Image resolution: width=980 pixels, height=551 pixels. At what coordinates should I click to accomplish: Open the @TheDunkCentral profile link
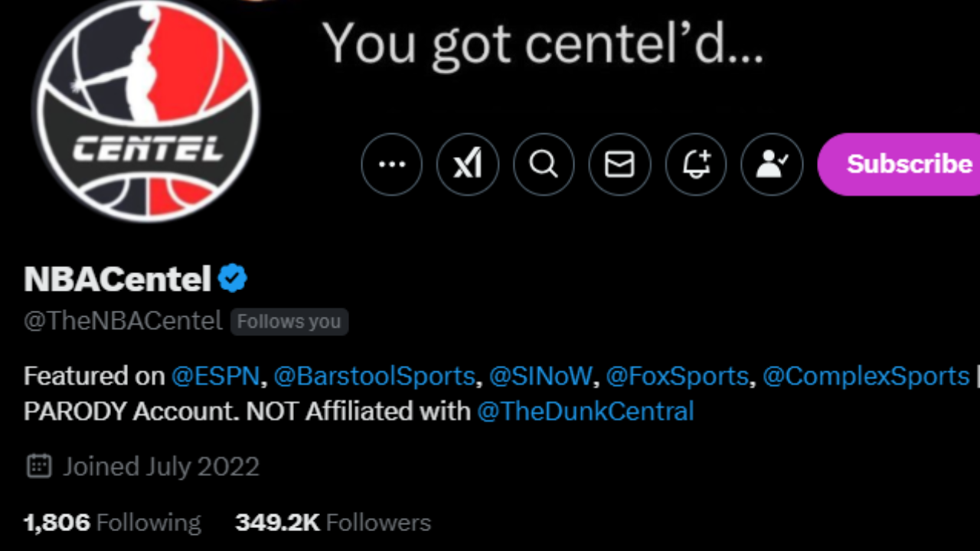[x=585, y=411]
